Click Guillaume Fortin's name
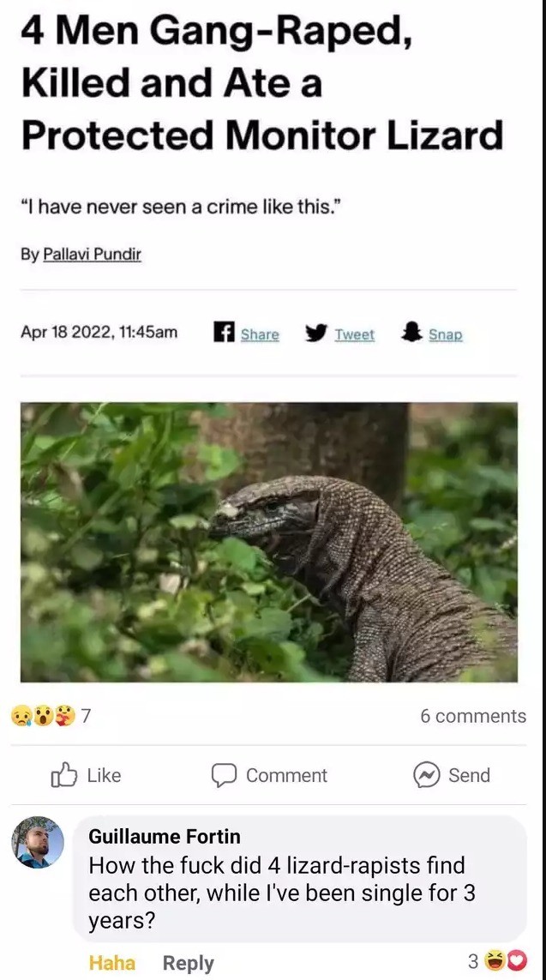This screenshot has width=546, height=980. (x=165, y=836)
